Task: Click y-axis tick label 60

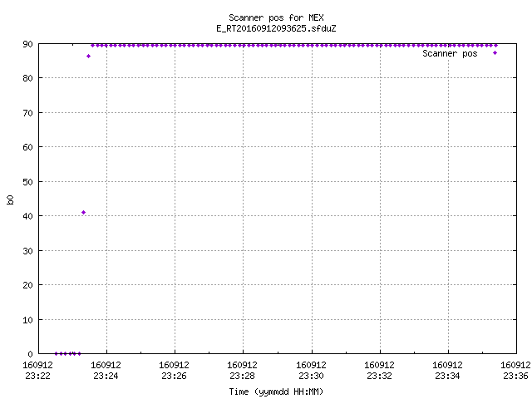Action: point(27,147)
